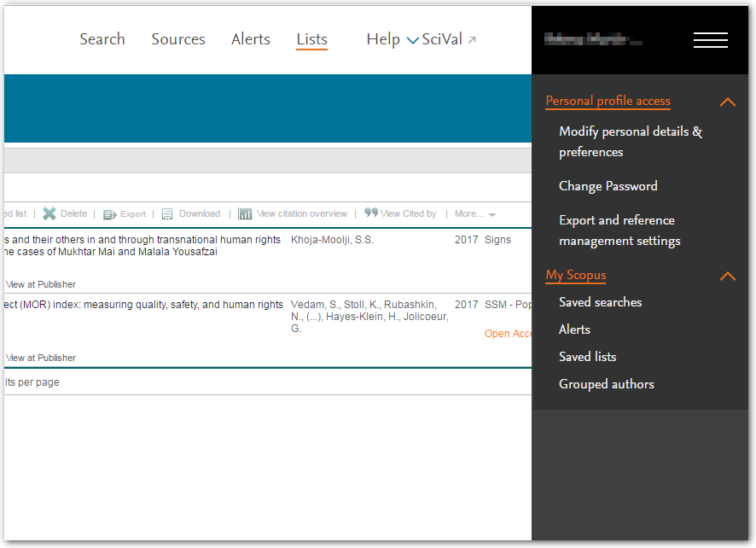Select the Lists navigation tab
This screenshot has width=756, height=548.
click(x=312, y=39)
